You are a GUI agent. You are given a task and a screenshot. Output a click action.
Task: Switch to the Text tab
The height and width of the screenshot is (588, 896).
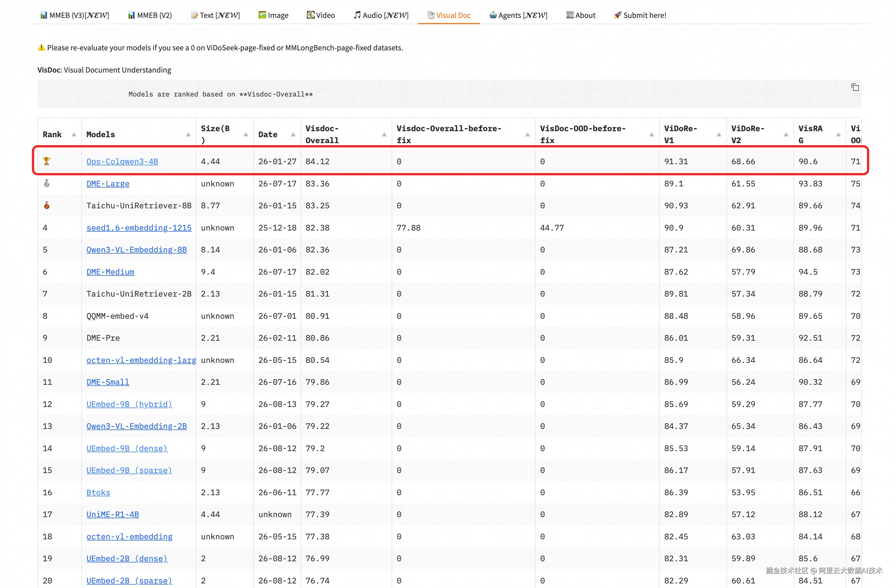pos(215,15)
